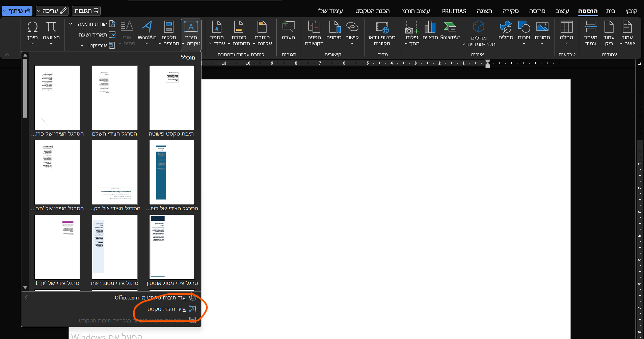Insert a סימן (Symbol) from the ribbon
This screenshot has height=339, width=644.
(x=32, y=33)
